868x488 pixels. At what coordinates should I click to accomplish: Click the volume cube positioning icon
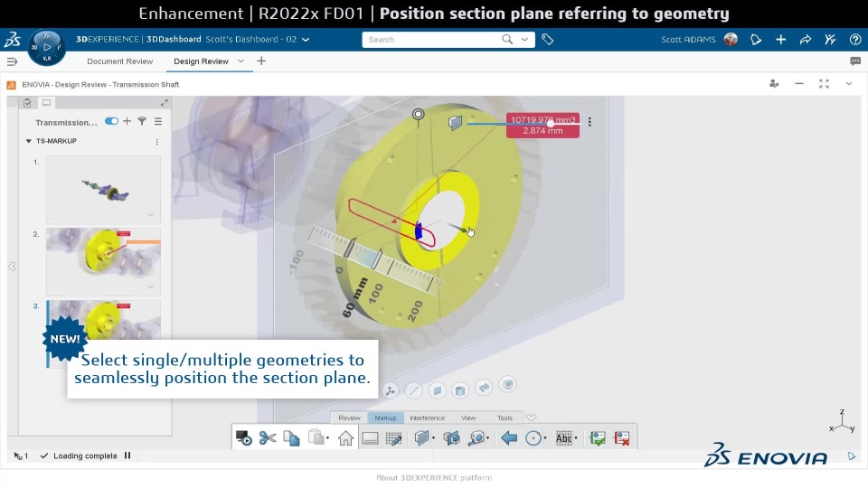tap(507, 384)
